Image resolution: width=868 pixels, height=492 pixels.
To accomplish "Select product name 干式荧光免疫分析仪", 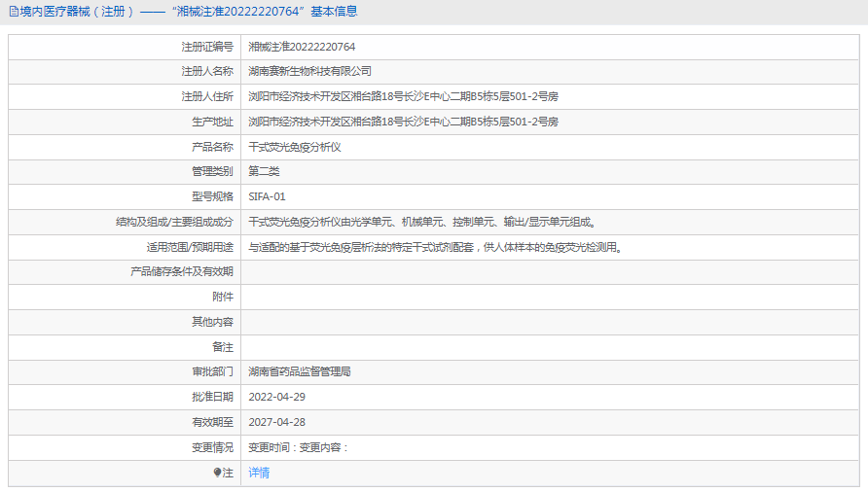I will [295, 147].
